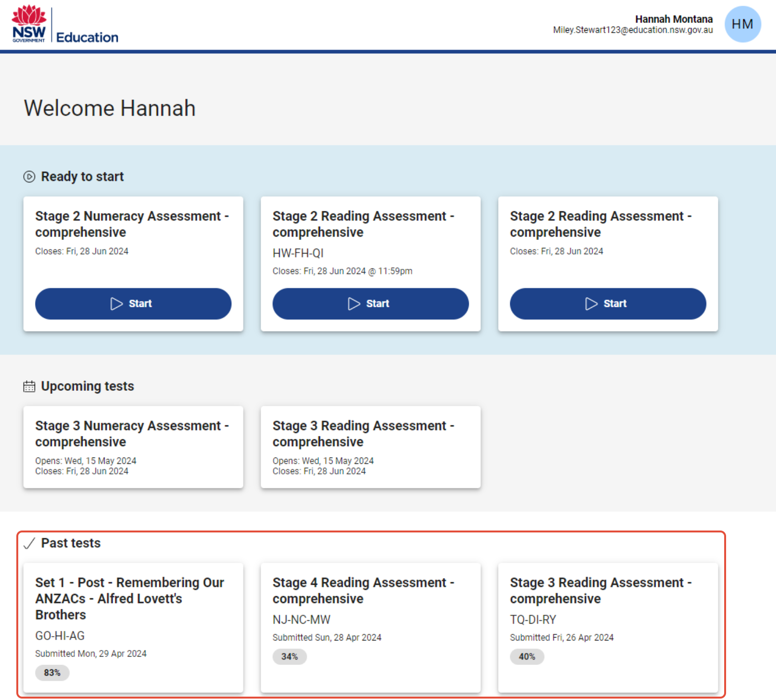Screen dimensions: 776x700
Task: Start the Stage 2 Numeracy Assessment
Action: point(133,303)
